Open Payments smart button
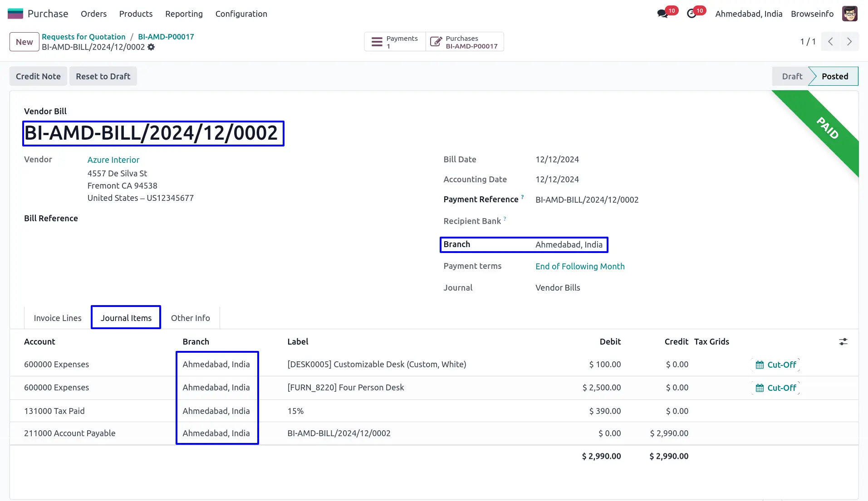Image resolution: width=868 pixels, height=501 pixels. (x=395, y=42)
